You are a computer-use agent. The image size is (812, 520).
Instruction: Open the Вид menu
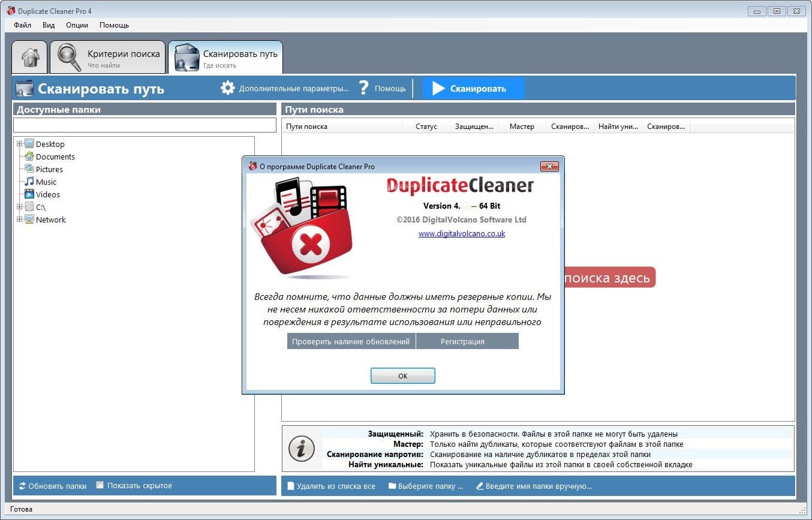pos(49,25)
